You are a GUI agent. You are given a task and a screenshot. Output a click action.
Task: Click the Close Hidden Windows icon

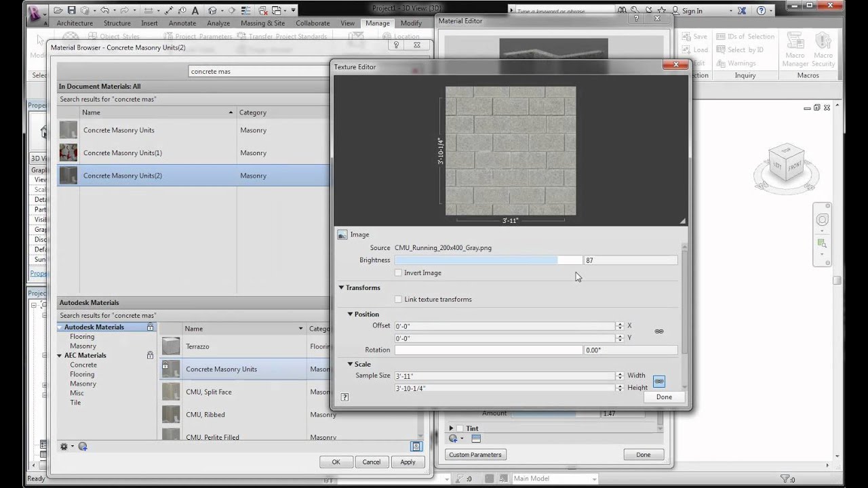tap(262, 11)
